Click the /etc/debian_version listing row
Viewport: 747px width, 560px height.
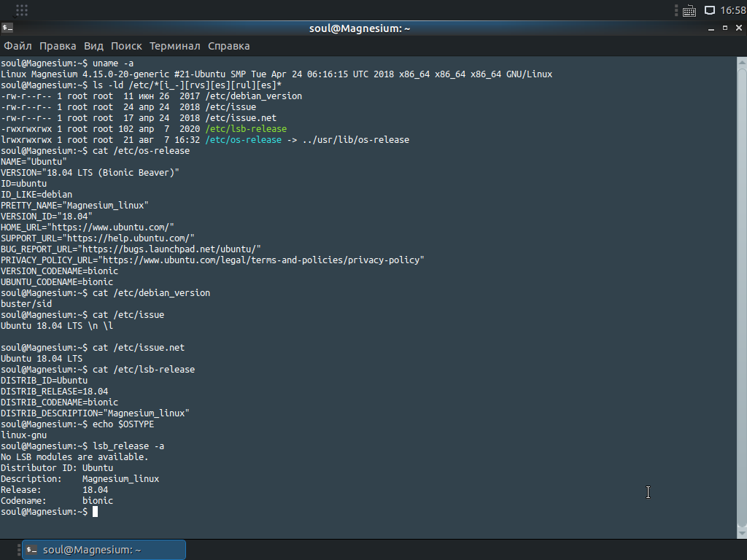pos(152,96)
